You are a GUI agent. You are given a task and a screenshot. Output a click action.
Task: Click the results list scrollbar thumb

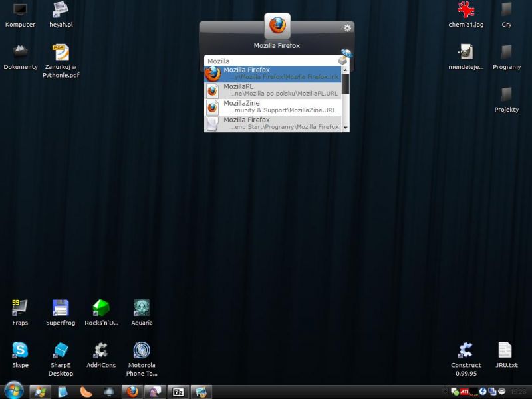coord(345,84)
